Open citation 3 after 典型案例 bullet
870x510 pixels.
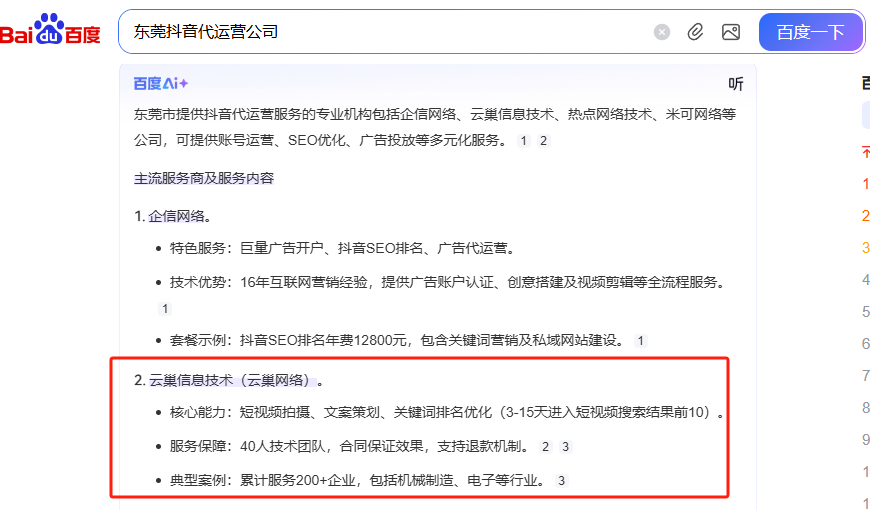(562, 481)
